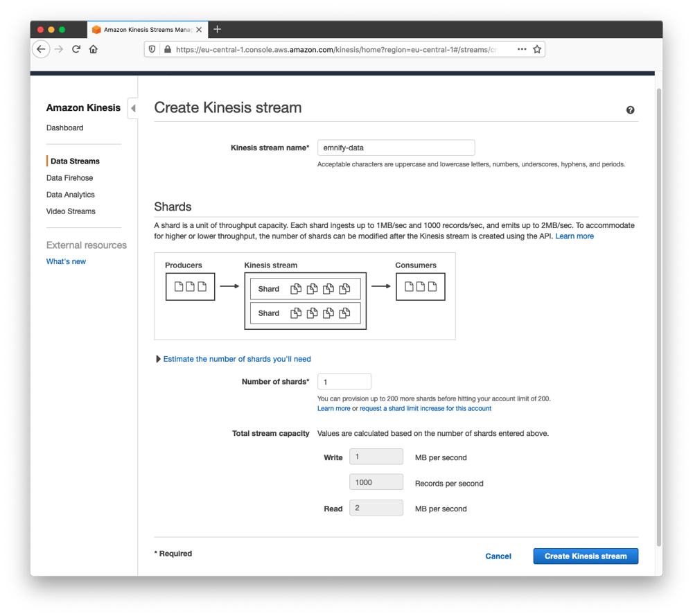Click the Create Kinesis stream button
The height and width of the screenshot is (616, 693).
tap(586, 556)
